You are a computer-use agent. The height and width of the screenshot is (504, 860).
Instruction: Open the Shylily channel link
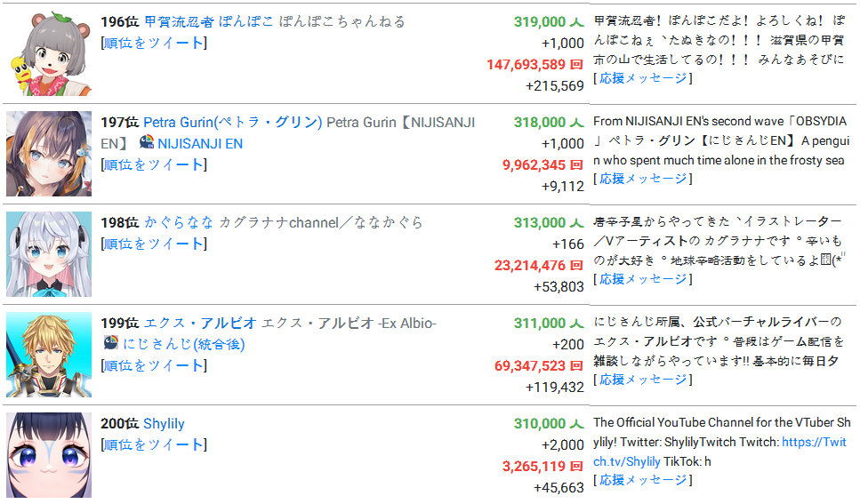click(x=164, y=423)
